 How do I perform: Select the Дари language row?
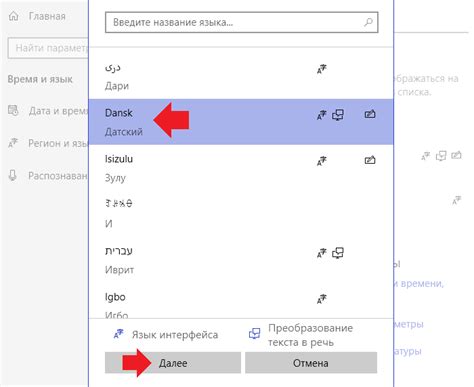click(x=241, y=76)
